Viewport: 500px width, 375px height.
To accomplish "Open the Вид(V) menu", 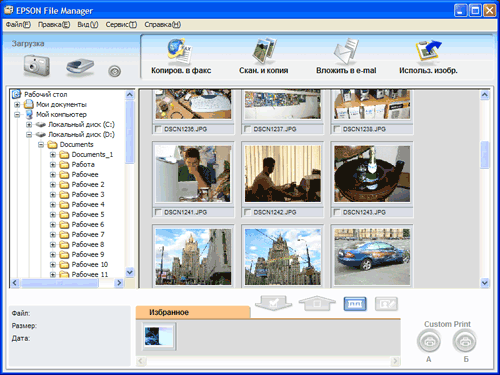I will point(88,24).
